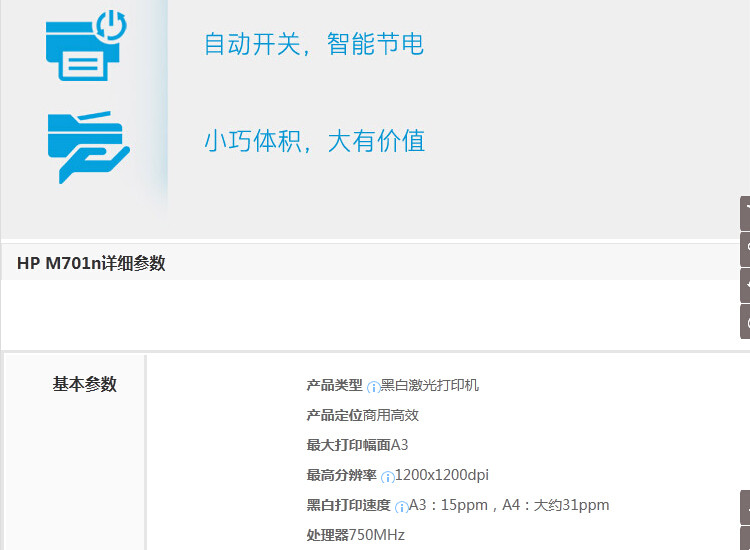Click the printer auto power icon
The image size is (750, 550).
[86, 46]
